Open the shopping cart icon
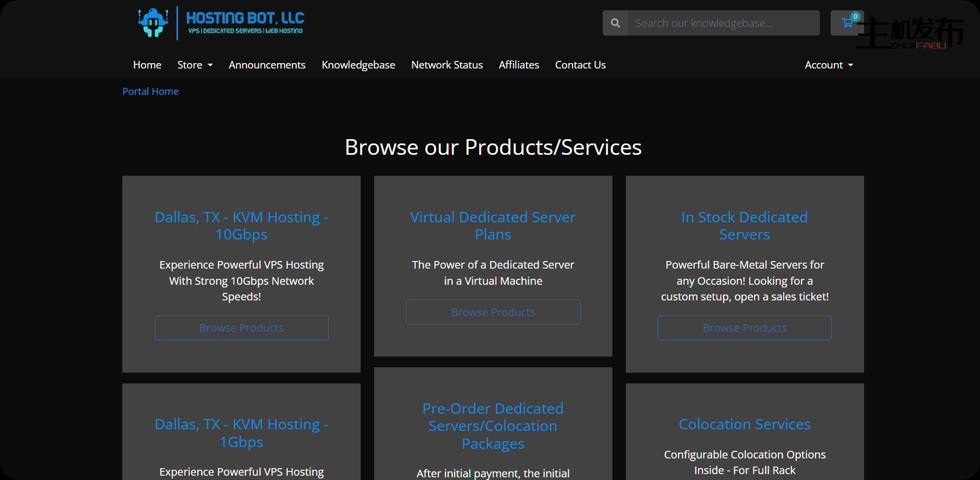This screenshot has height=480, width=980. coord(847,23)
